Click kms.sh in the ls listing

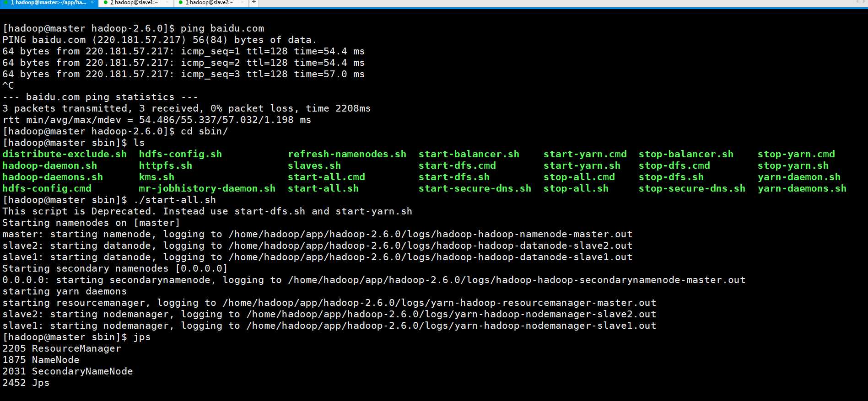pos(156,177)
